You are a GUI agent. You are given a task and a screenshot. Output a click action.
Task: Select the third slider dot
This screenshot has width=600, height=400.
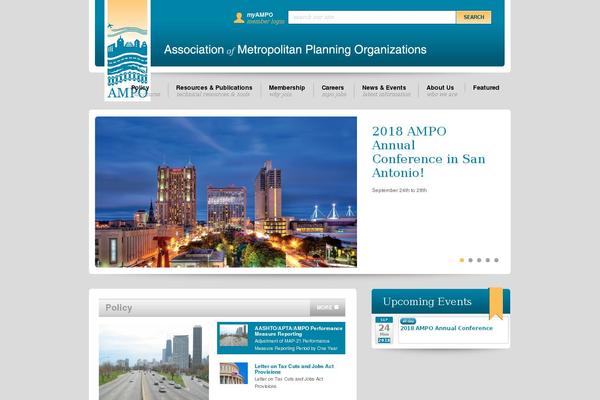pyautogui.click(x=479, y=260)
